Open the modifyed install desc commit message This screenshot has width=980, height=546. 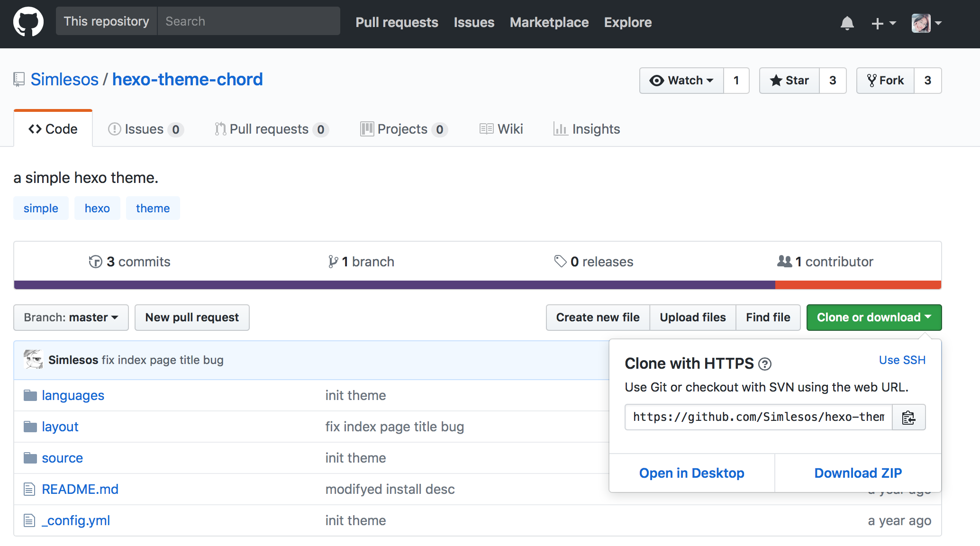pyautogui.click(x=390, y=489)
